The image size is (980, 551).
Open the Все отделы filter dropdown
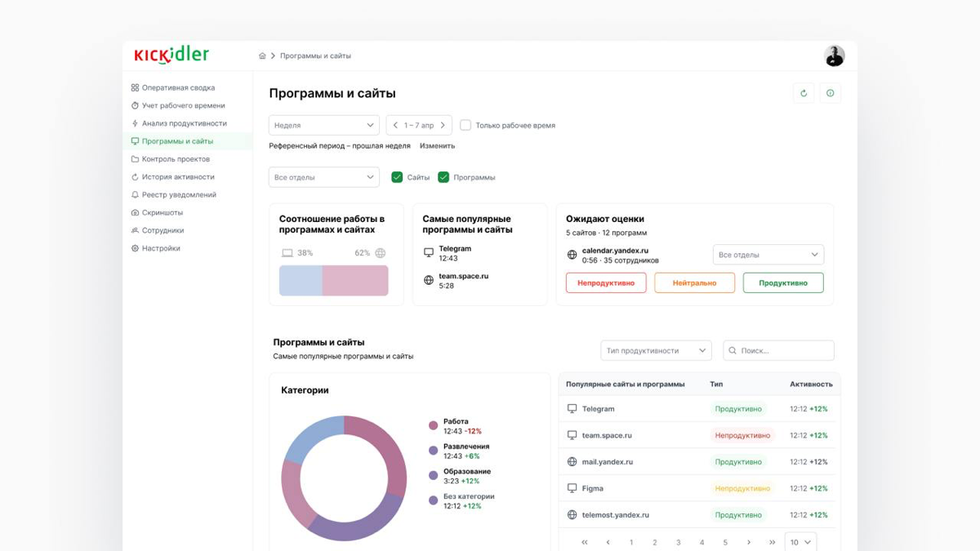click(x=324, y=177)
